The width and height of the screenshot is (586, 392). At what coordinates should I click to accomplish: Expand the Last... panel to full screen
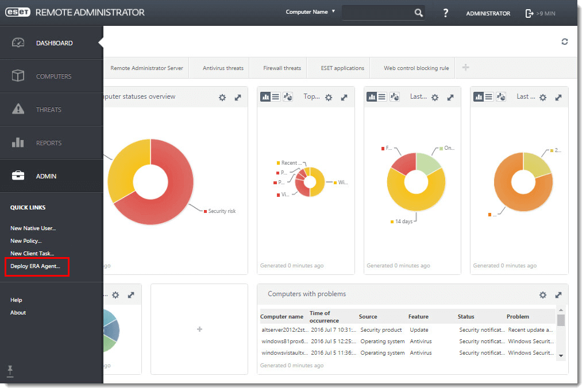pyautogui.click(x=450, y=98)
